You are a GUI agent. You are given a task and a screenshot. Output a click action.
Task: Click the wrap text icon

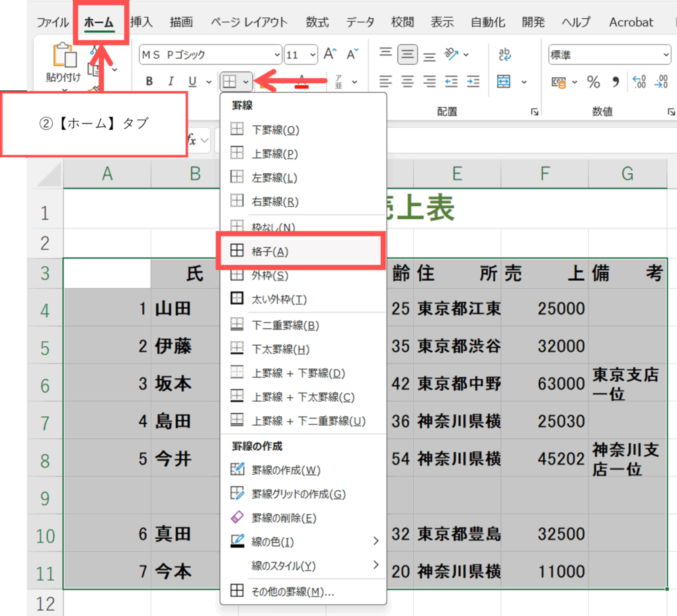tap(505, 55)
